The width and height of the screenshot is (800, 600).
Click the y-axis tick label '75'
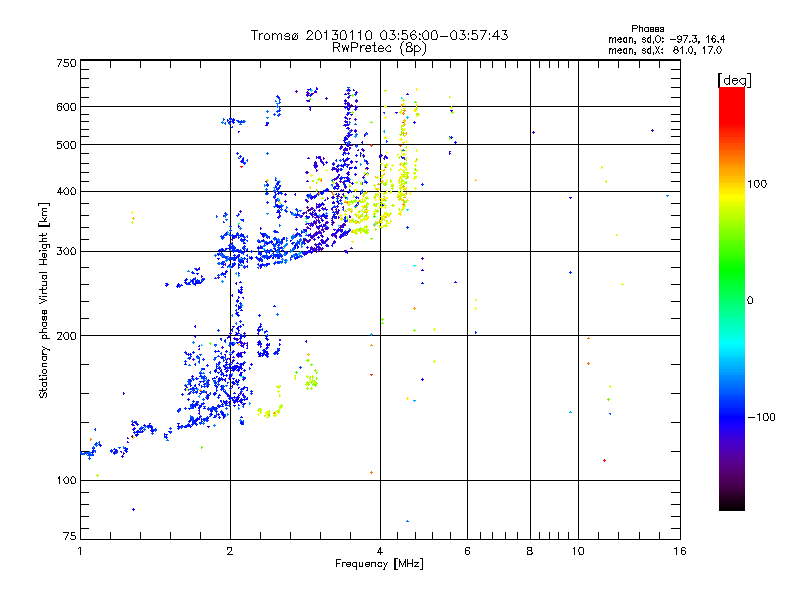tap(70, 536)
